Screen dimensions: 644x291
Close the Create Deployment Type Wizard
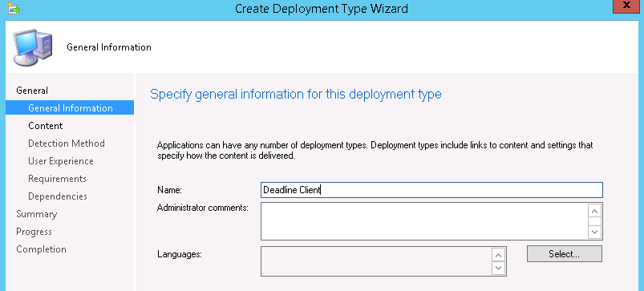click(626, 6)
